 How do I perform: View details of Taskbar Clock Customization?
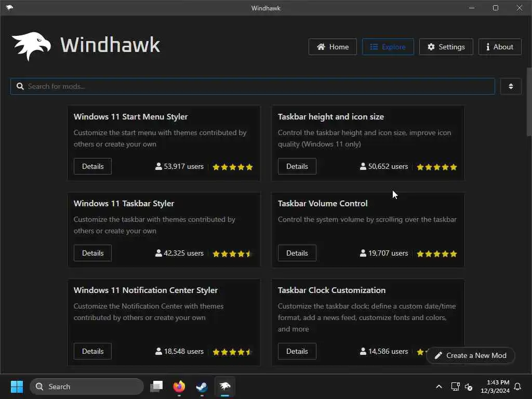coord(297,351)
